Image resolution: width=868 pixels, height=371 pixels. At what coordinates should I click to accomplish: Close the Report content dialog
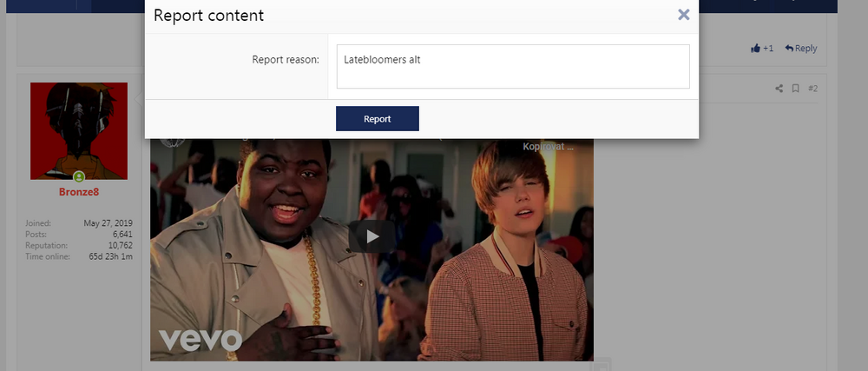683,15
